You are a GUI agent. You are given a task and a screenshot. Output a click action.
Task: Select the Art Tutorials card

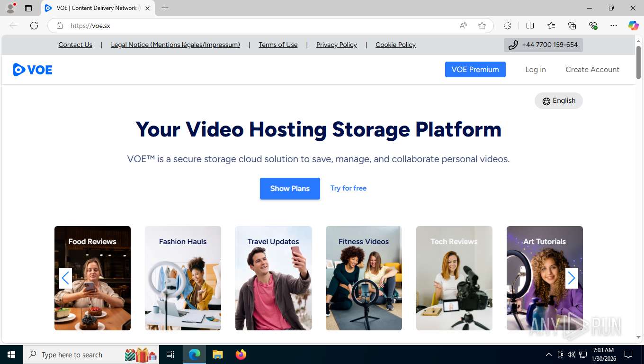545,278
